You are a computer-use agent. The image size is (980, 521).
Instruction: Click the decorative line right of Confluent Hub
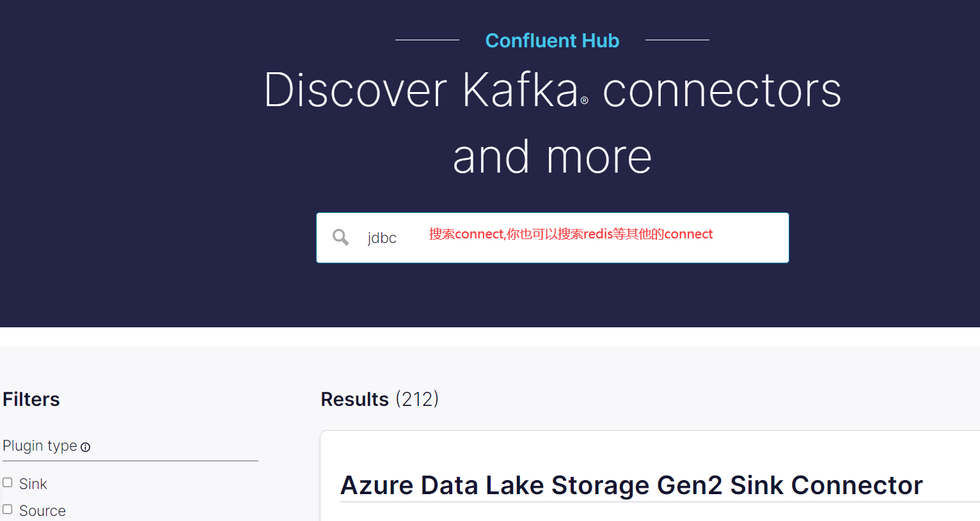pos(677,40)
